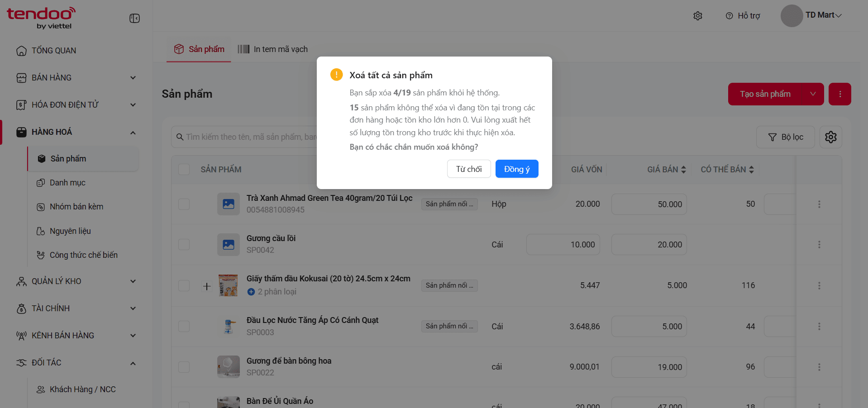Screen dimensions: 868x408
Task: Open the Bộ lọc filter button
Action: (786, 137)
